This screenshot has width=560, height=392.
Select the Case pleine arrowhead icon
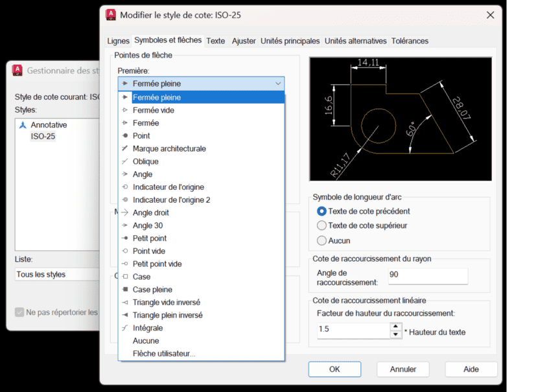pos(126,290)
